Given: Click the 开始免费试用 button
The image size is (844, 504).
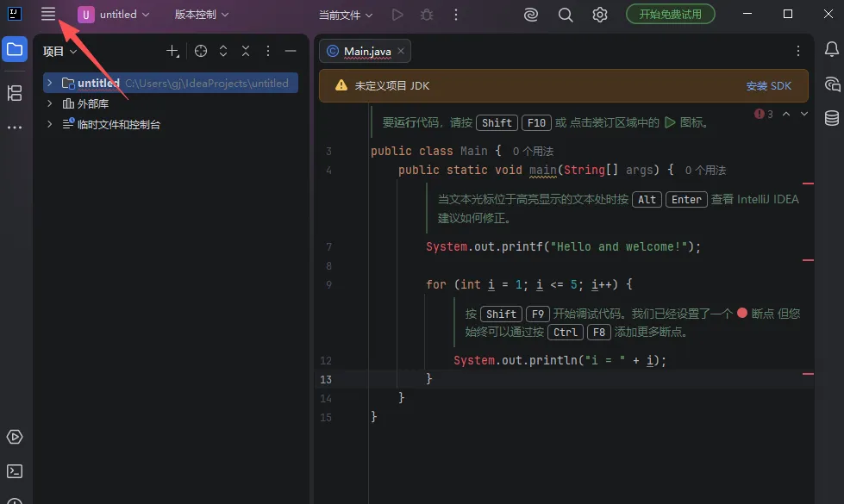Looking at the screenshot, I should [x=670, y=14].
